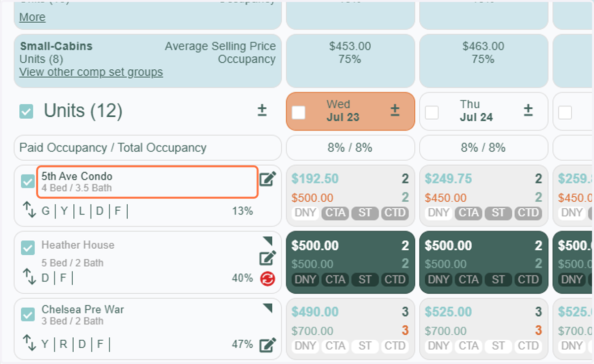Click plus-minus icon next to Units (12)
The height and width of the screenshot is (364, 594).
[262, 110]
